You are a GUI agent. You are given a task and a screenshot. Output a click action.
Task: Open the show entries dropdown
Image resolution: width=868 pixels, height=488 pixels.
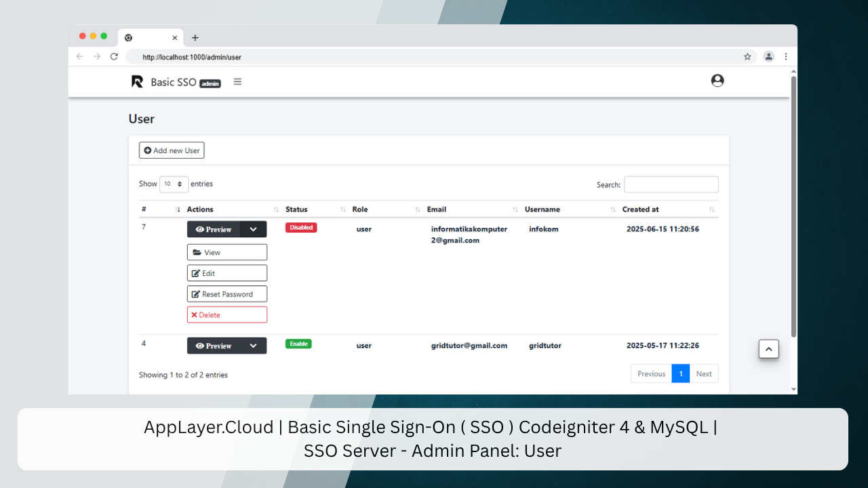tap(174, 184)
